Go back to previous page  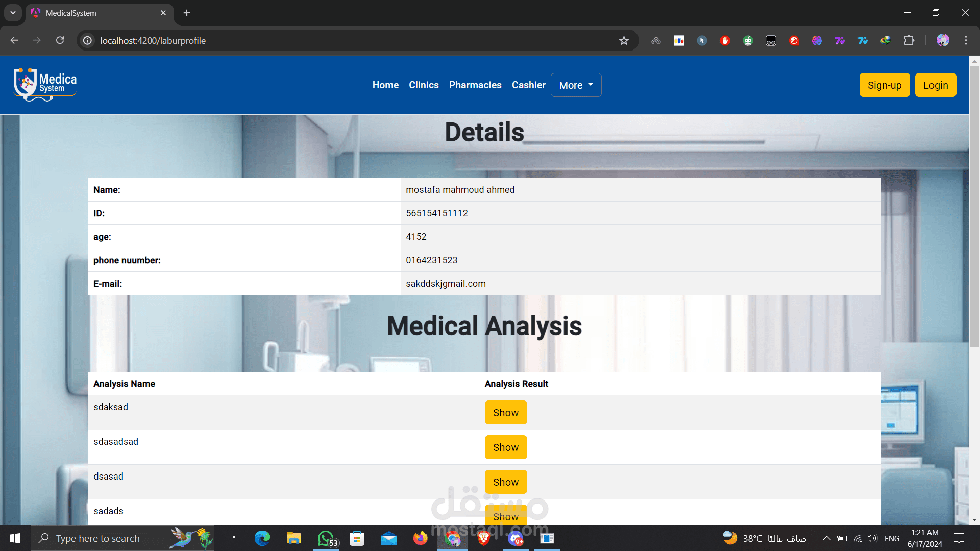pos(14,40)
